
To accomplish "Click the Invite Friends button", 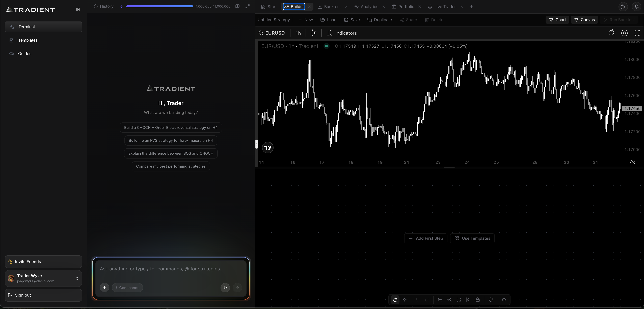I will (43, 262).
